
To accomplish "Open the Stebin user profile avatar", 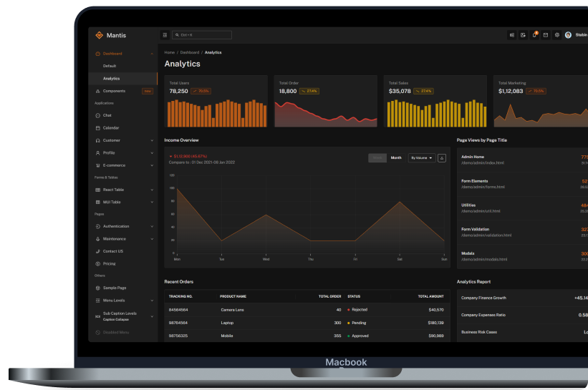I will point(568,34).
